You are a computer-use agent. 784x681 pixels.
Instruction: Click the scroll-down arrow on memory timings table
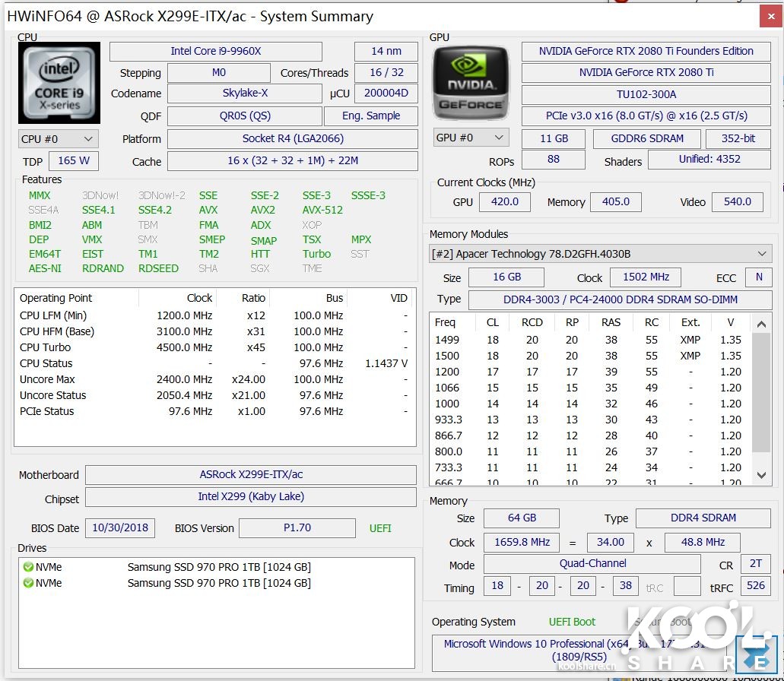point(761,475)
